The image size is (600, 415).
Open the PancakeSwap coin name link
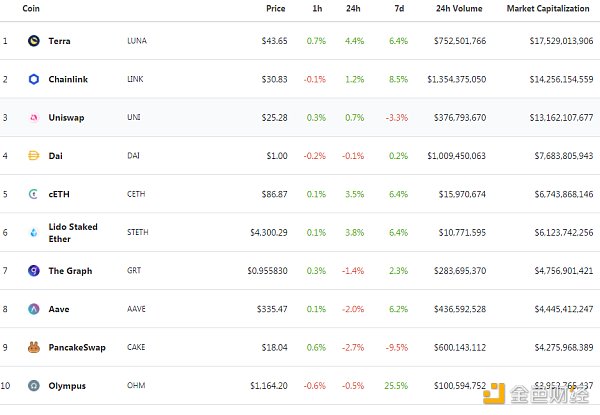[76, 347]
